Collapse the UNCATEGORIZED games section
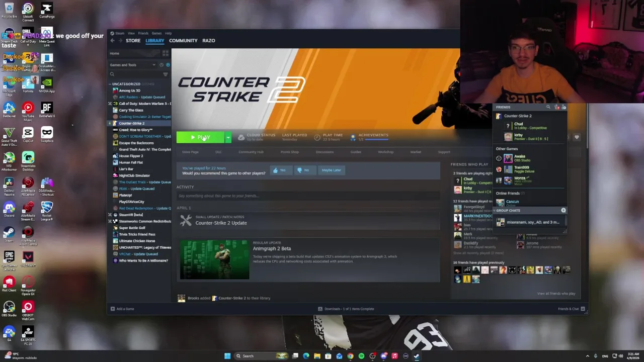The width and height of the screenshot is (644, 362). coord(126,84)
